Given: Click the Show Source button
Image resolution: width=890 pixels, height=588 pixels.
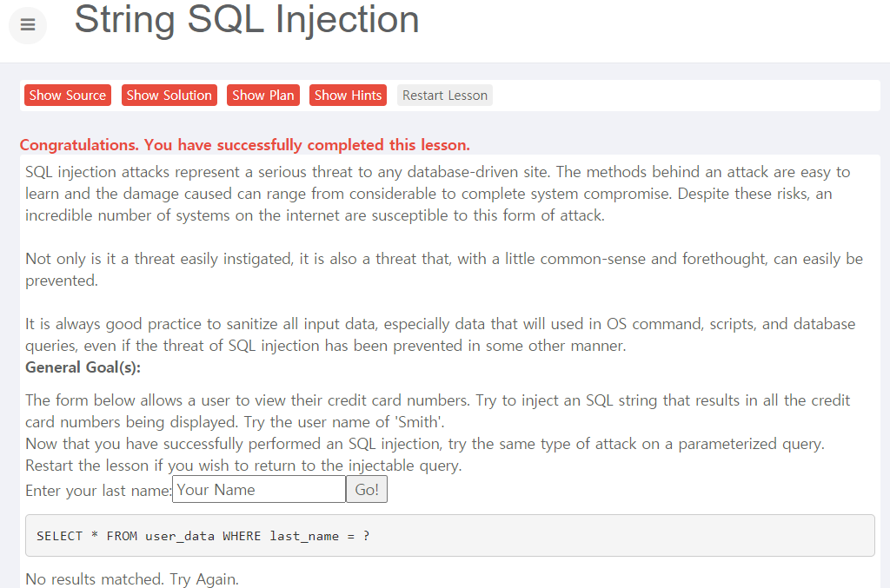Looking at the screenshot, I should [67, 95].
